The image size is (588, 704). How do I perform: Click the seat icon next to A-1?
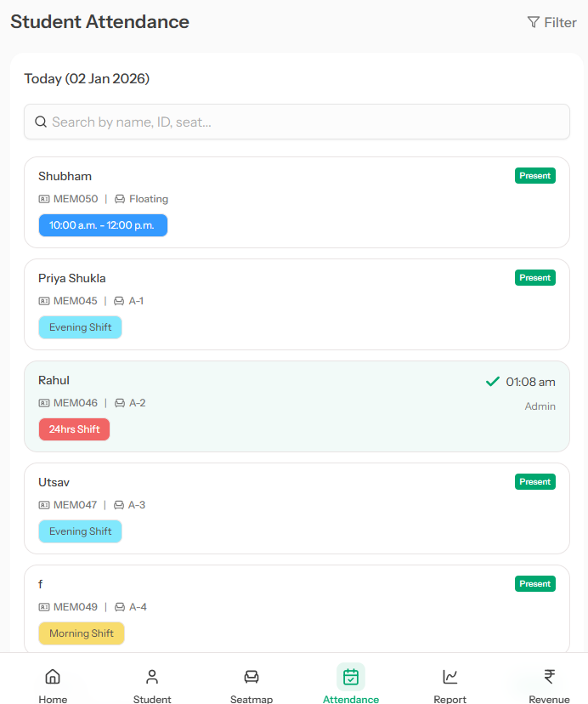coord(117,300)
